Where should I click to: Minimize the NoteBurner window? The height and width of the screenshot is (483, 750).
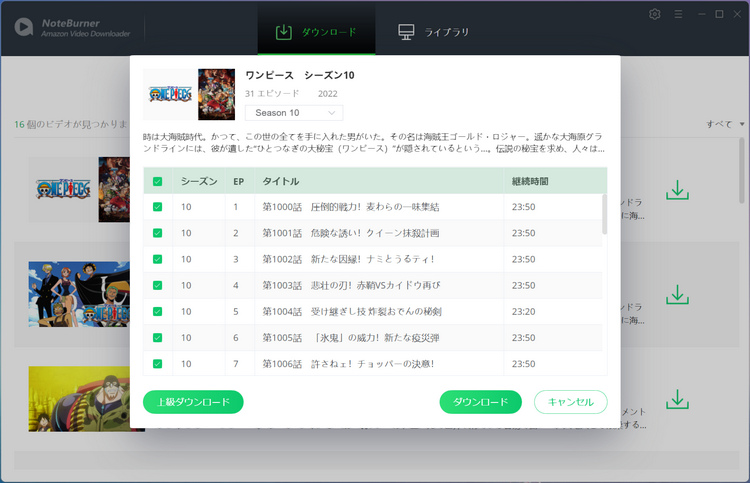(x=702, y=14)
